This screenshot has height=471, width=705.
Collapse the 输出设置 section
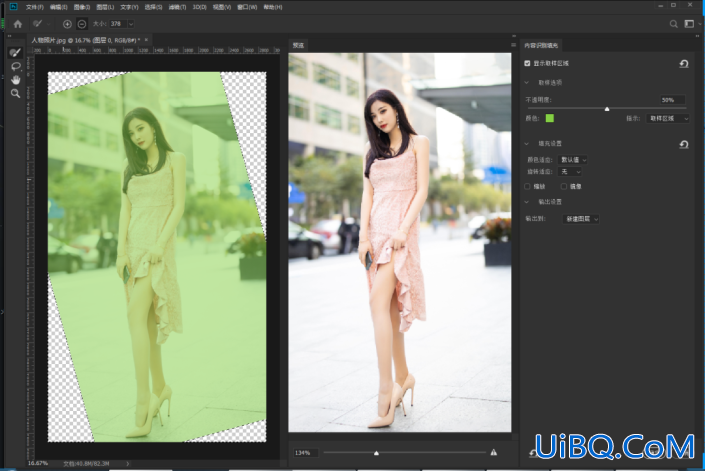click(x=527, y=202)
